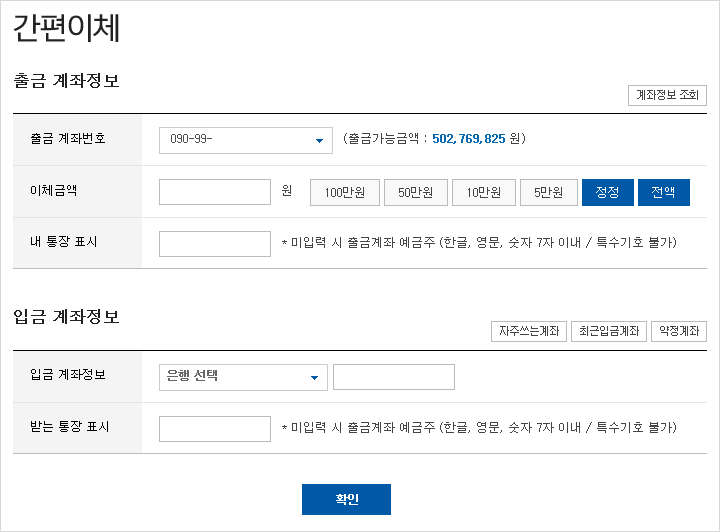Focus the 받는 통장 표시 text field
Image resolution: width=720 pixels, height=532 pixels.
[215, 429]
